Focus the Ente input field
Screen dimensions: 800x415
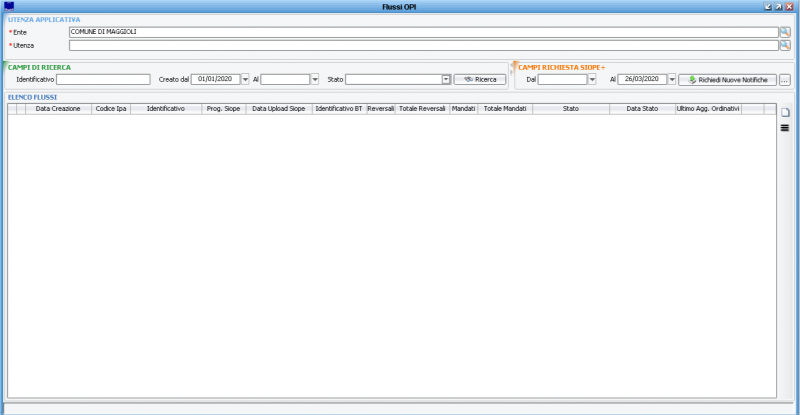point(423,32)
